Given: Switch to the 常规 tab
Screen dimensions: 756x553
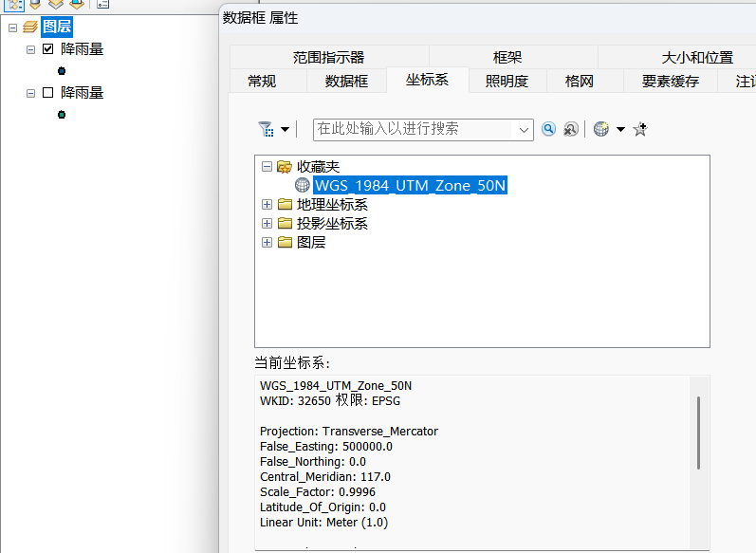Looking at the screenshot, I should point(268,81).
